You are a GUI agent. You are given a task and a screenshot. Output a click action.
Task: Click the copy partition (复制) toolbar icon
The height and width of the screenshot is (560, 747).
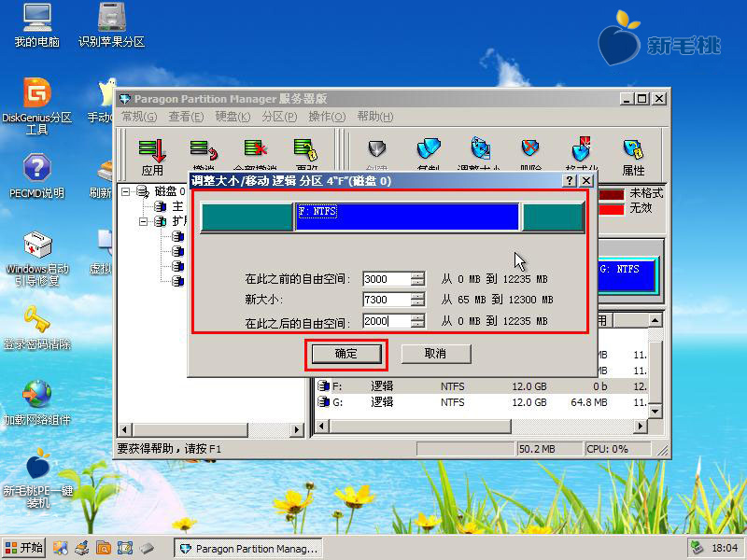(429, 149)
